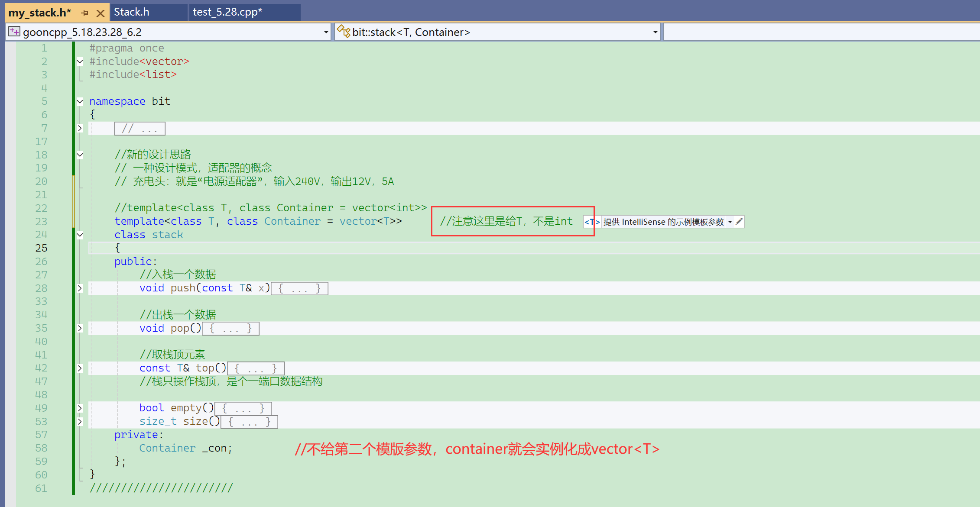The height and width of the screenshot is (507, 980).
Task: Click the empty member navigation combo box
Action: pyautogui.click(x=821, y=32)
